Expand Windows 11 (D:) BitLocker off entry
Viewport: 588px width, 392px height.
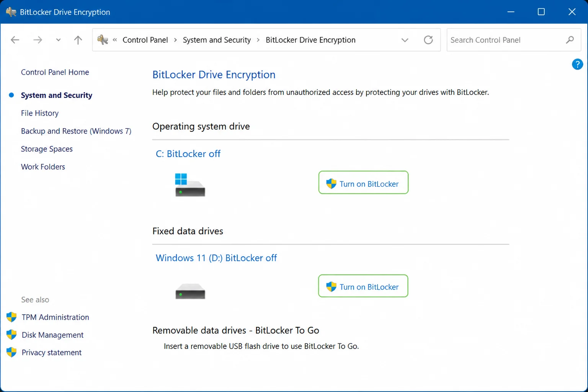point(216,258)
